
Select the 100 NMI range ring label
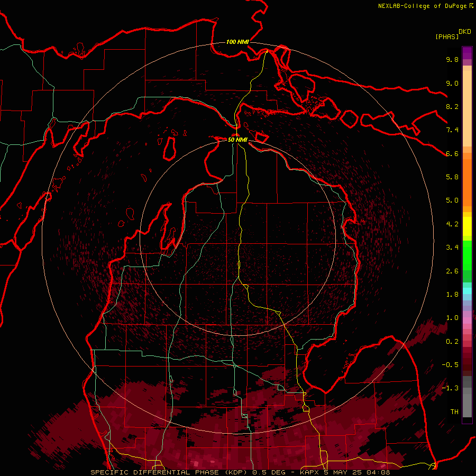[237, 42]
